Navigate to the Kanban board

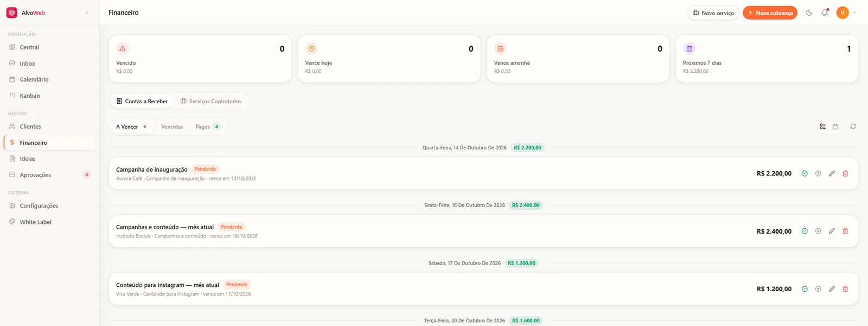coord(49,96)
